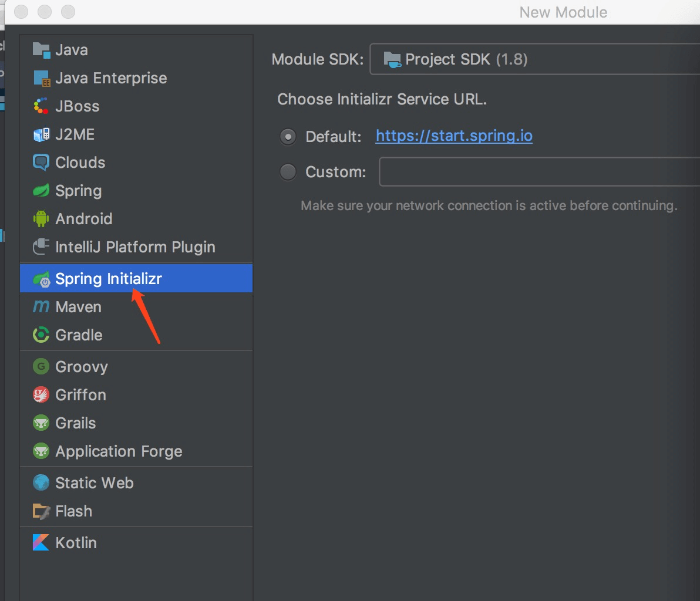The image size is (700, 601).
Task: Open the start.spring.io link
Action: point(454,136)
